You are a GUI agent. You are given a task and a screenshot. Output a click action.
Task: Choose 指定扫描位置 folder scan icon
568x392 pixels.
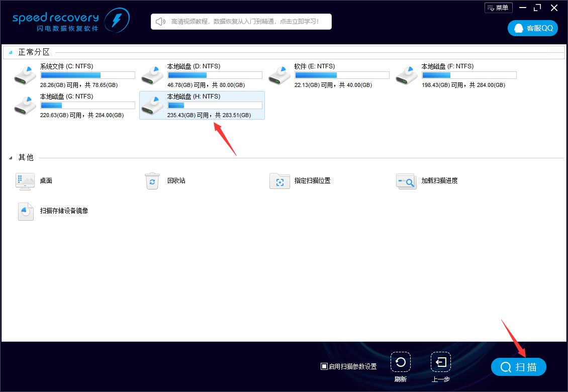coord(279,181)
